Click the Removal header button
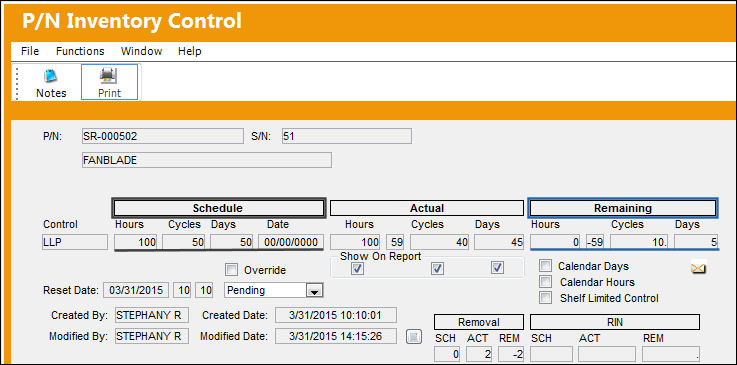The height and width of the screenshot is (365, 737). coord(478,322)
